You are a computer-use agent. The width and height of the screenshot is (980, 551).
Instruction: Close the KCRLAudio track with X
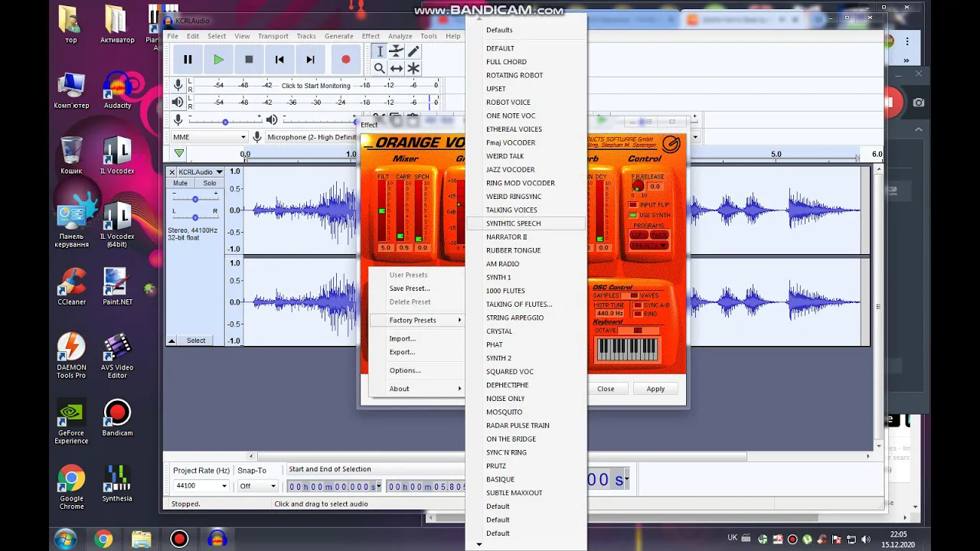[x=171, y=172]
